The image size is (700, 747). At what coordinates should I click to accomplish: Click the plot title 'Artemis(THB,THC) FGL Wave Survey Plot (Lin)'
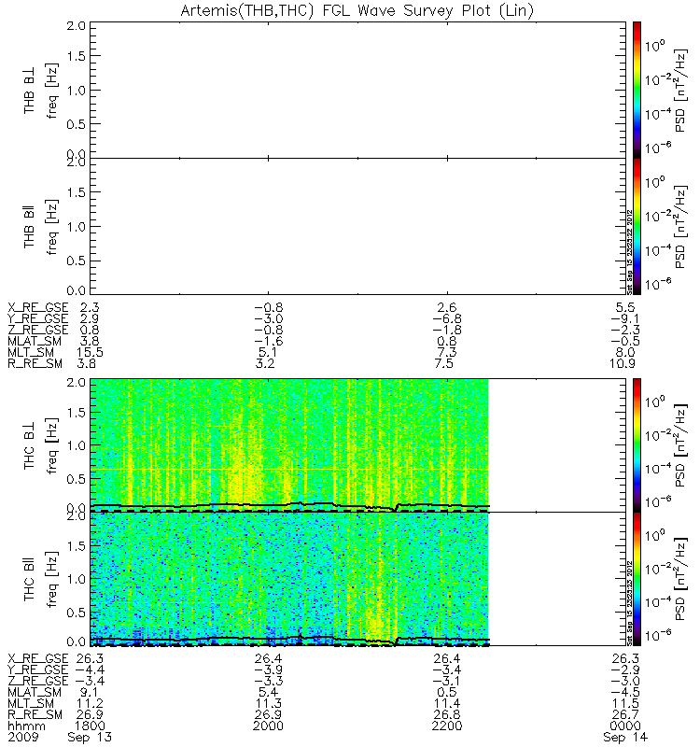coord(357,10)
